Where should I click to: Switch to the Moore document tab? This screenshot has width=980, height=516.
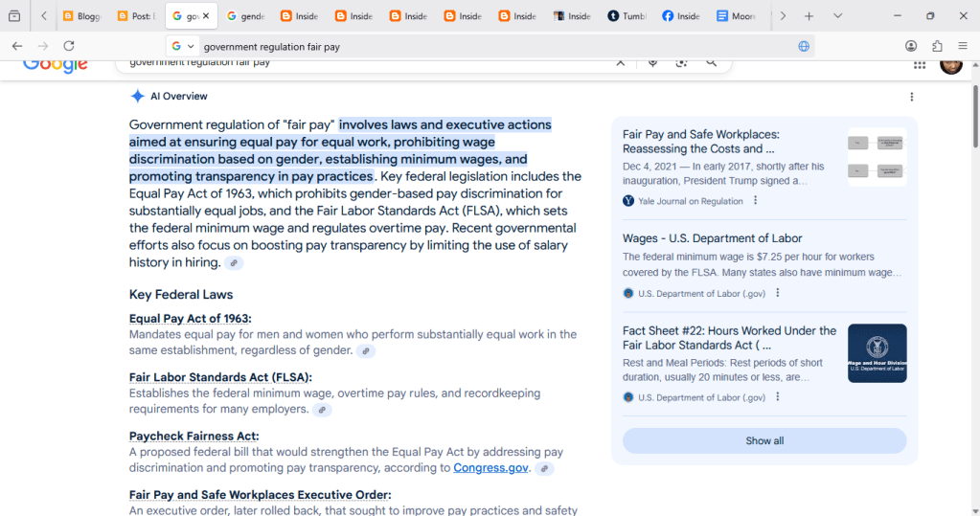tap(737, 16)
